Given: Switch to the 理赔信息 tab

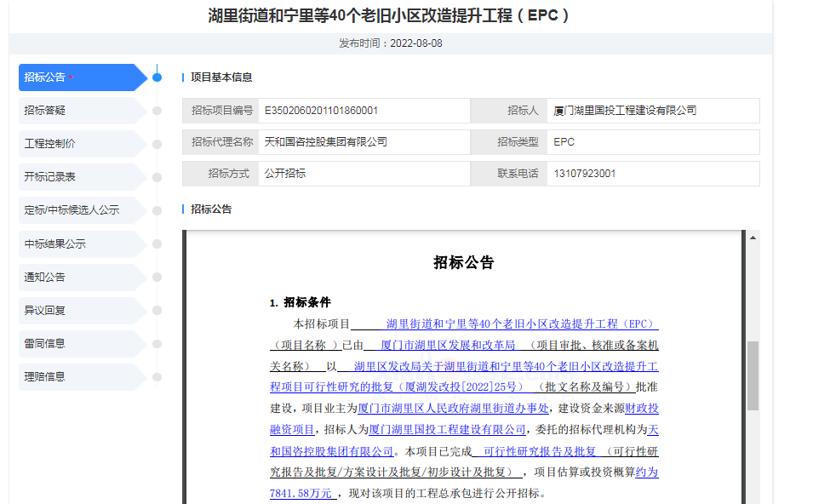Looking at the screenshot, I should click(x=77, y=376).
